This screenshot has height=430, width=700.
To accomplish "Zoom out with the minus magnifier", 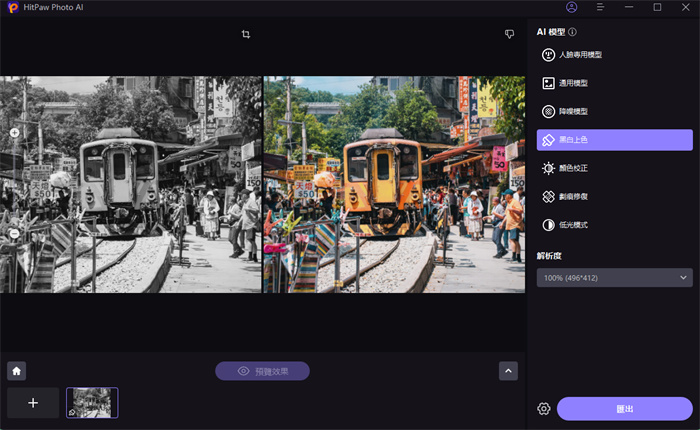I will [15, 233].
